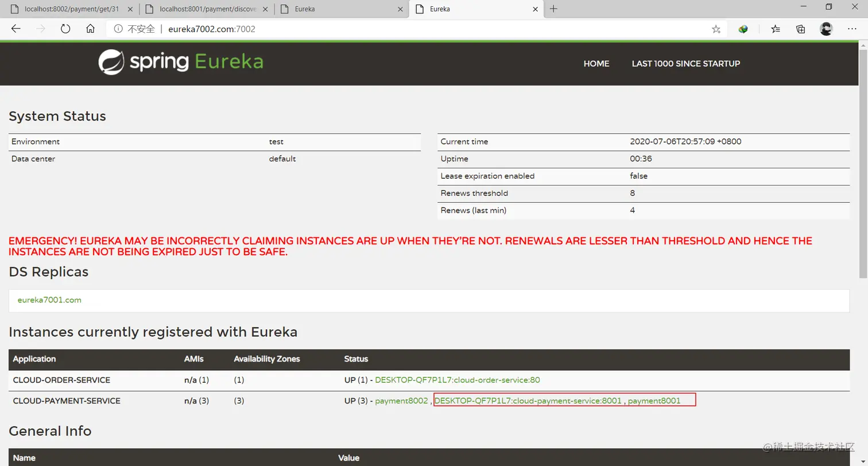Open HOME in Eureka navigation
The image size is (868, 466).
click(596, 64)
